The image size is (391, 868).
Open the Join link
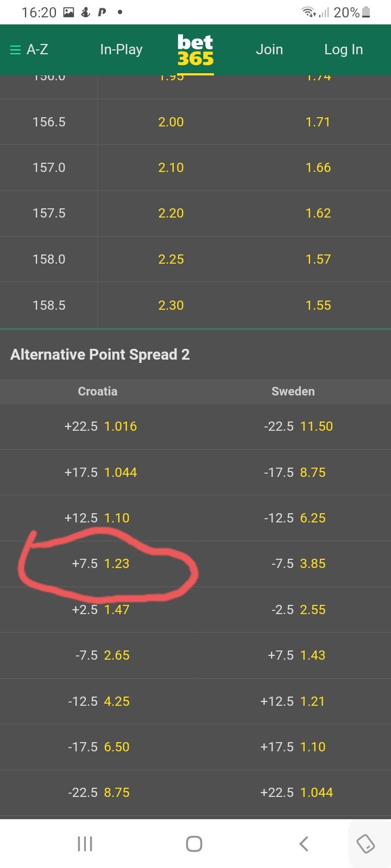coord(269,50)
